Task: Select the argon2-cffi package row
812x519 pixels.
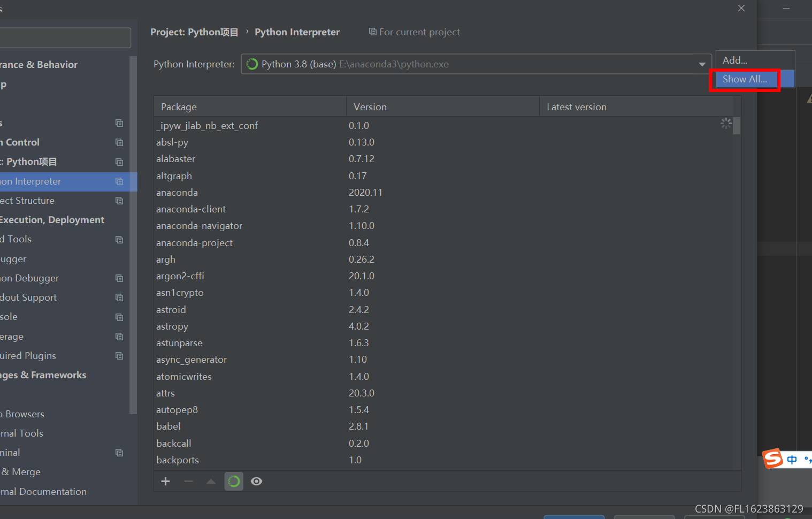Action: [443, 276]
